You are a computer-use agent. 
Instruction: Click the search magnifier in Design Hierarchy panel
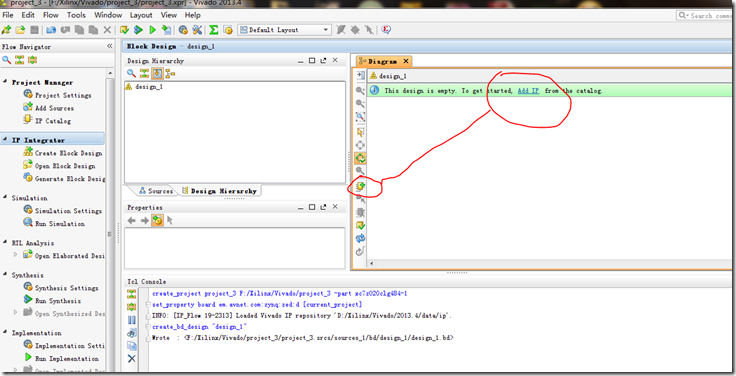(131, 73)
